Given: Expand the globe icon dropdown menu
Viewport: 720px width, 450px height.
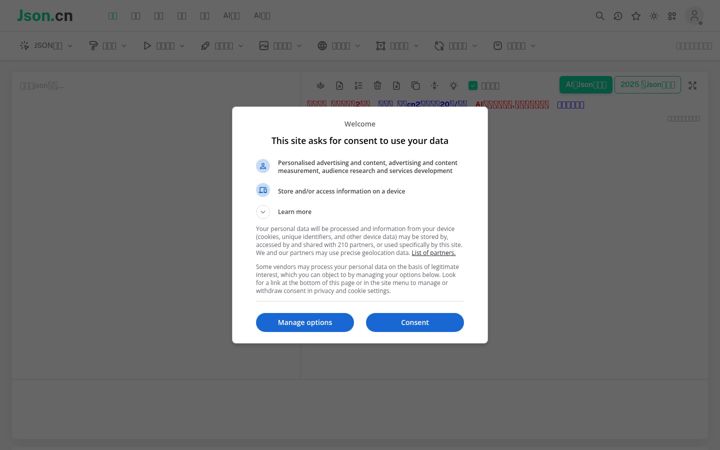Looking at the screenshot, I should click(339, 45).
